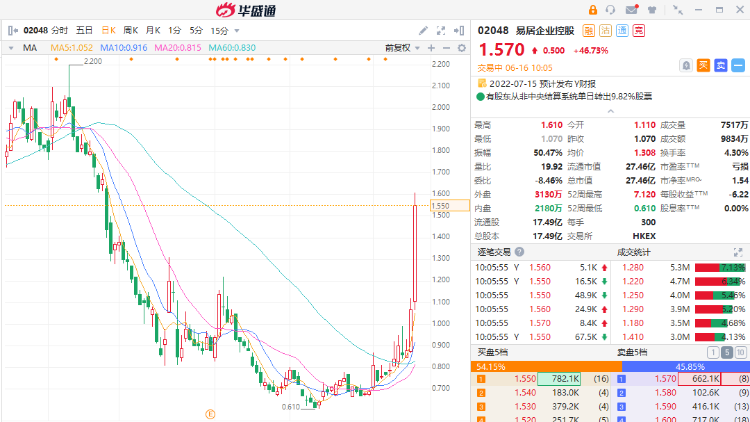This screenshot has height=422, width=750.
Task: Open the 15分 interval dropdown arrow
Action: coord(237,31)
